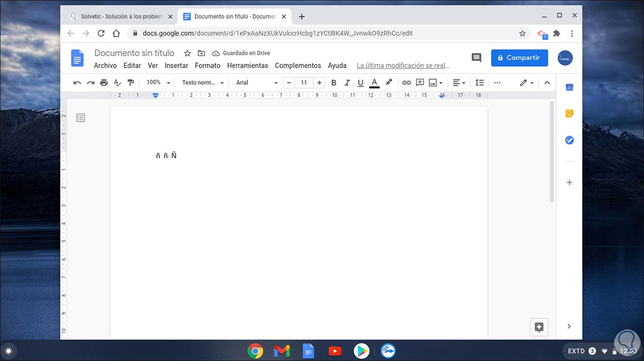Open highlight color picker
644x361 pixels.
(x=389, y=83)
